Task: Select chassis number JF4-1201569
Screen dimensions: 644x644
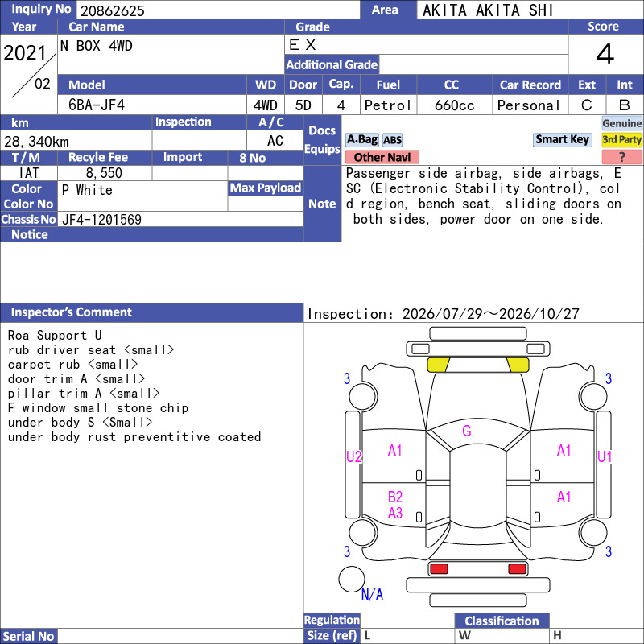Action: click(102, 220)
